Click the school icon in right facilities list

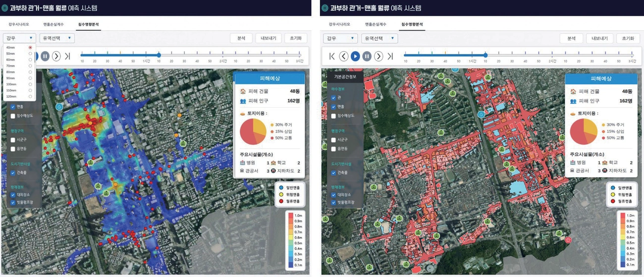(x=605, y=163)
